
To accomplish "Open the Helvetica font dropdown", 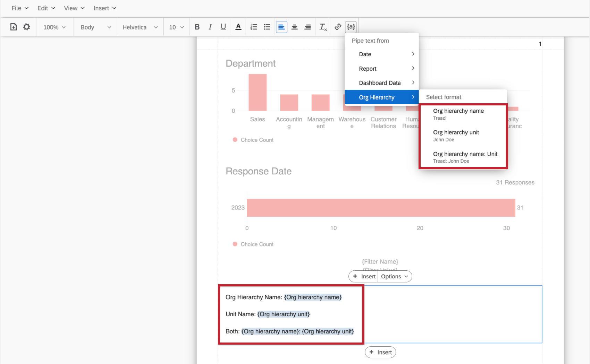I will point(140,27).
